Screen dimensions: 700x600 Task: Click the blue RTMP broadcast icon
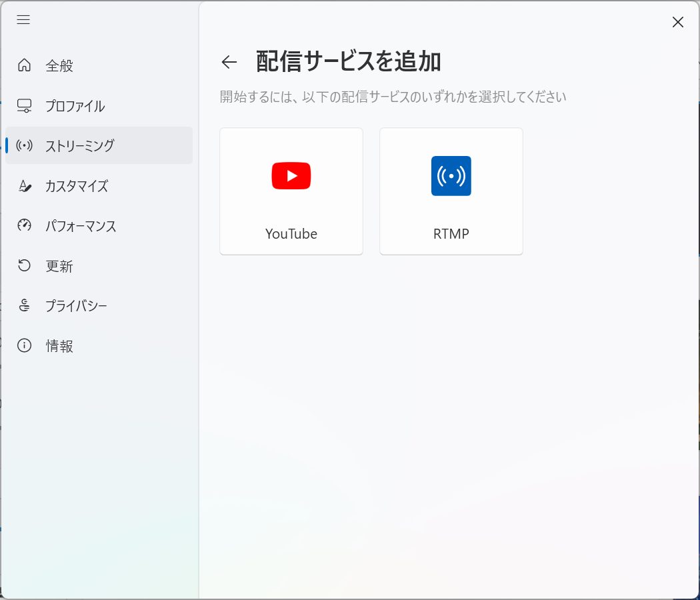tap(451, 176)
